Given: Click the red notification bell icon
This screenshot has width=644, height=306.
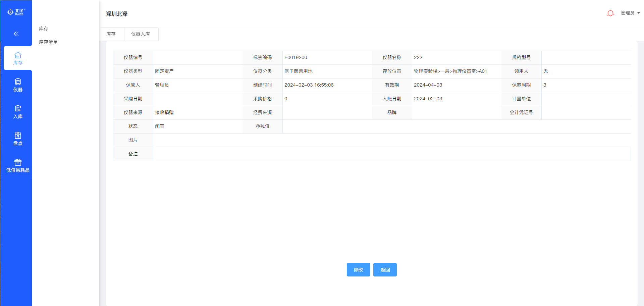Looking at the screenshot, I should (610, 13).
